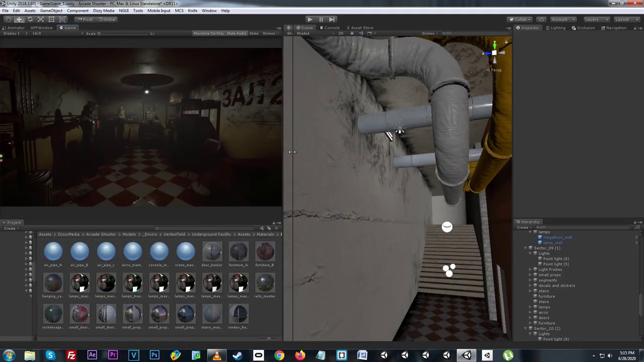Image resolution: width=644 pixels, height=362 pixels.
Task: Switch to the Lighting tab
Action: click(x=555, y=28)
